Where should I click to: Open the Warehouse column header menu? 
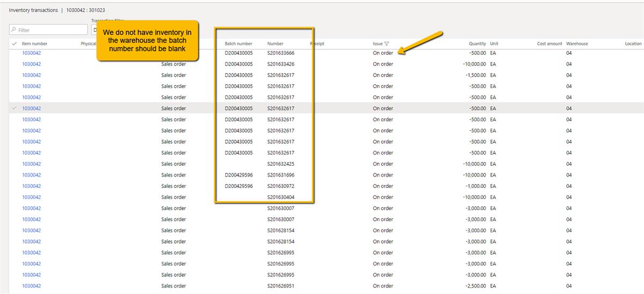(x=577, y=43)
